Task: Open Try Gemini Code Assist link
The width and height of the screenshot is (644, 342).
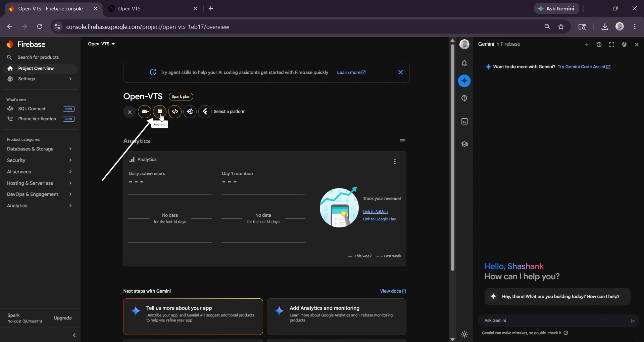Action: click(x=584, y=67)
